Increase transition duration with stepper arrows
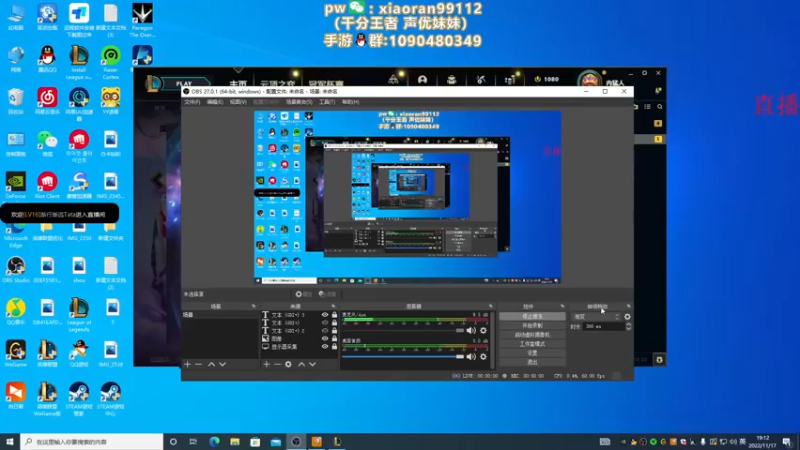Image resolution: width=800 pixels, height=450 pixels. 628,324
